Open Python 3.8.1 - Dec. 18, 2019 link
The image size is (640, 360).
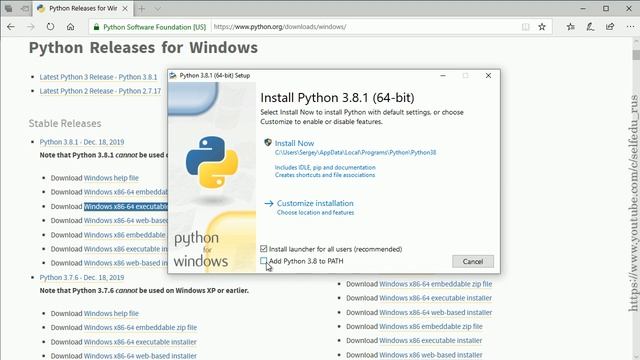coord(82,142)
